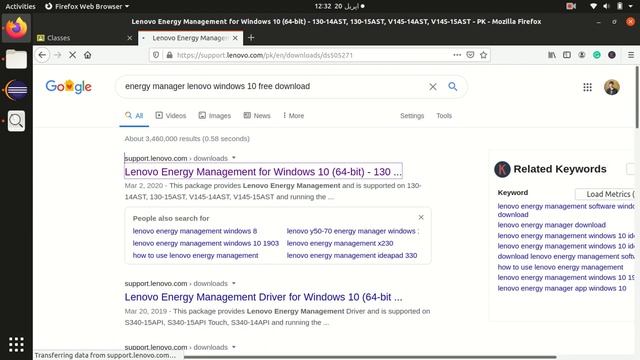Image resolution: width=640 pixels, height=360 pixels.
Task: Open Firefox library icon
Action: [x=552, y=55]
